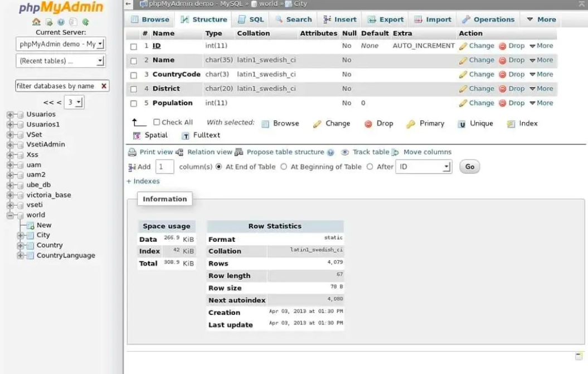
Task: Open the page number dropdown showing 3
Action: [74, 102]
